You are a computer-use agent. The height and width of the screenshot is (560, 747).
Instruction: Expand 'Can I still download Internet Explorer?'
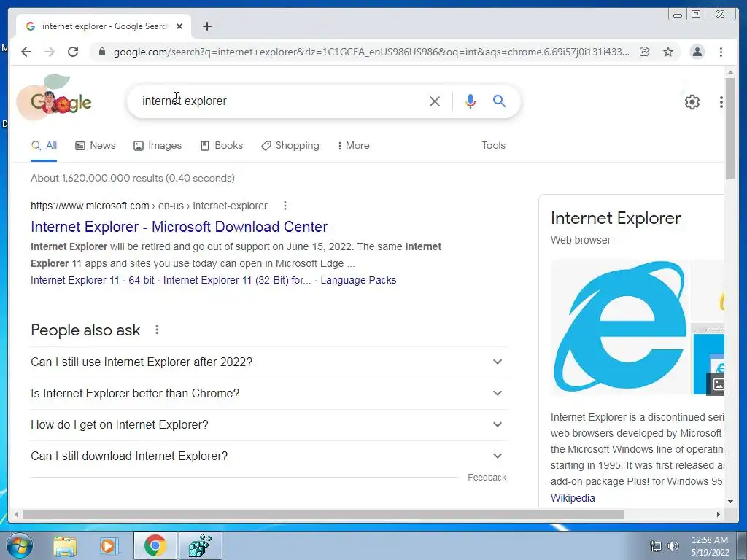point(269,456)
